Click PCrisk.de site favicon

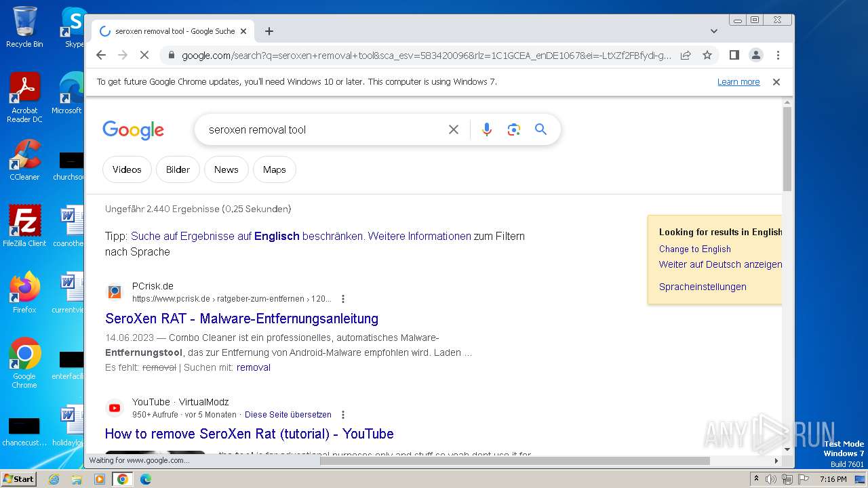tap(115, 292)
